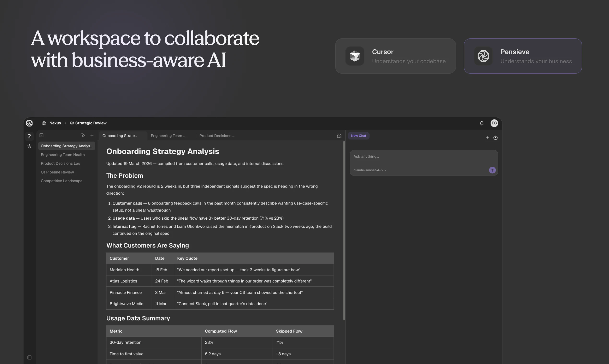
Task: Click Nexus workspace in breadcrumb
Action: (x=55, y=123)
